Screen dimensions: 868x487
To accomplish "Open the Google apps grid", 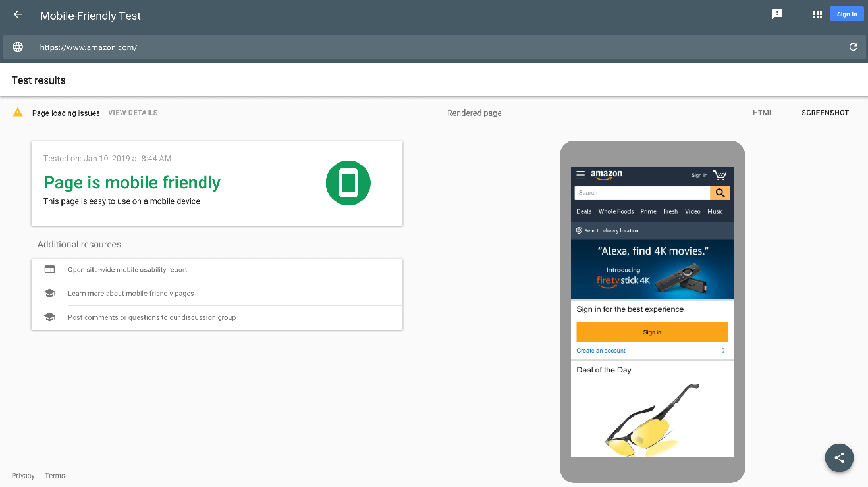I will tap(817, 14).
